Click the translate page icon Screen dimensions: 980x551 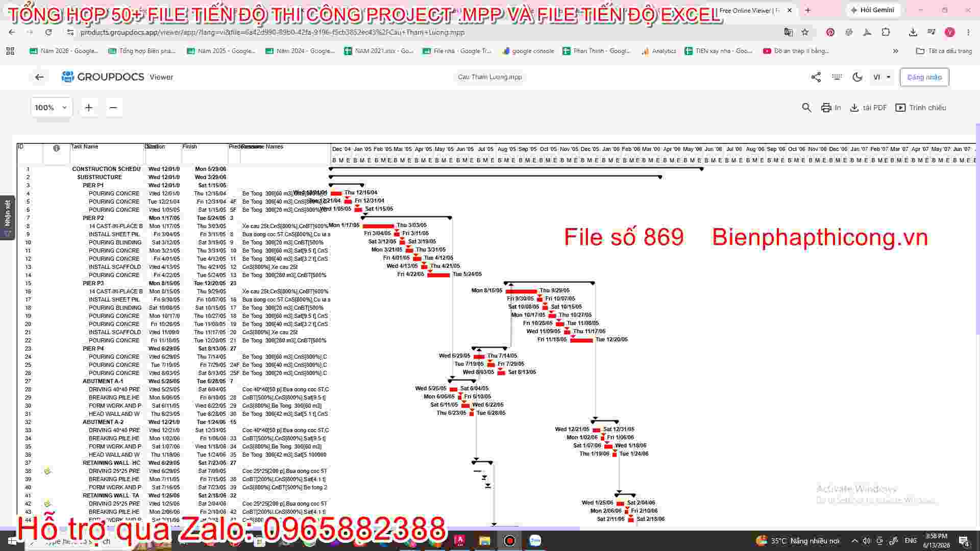[789, 32]
